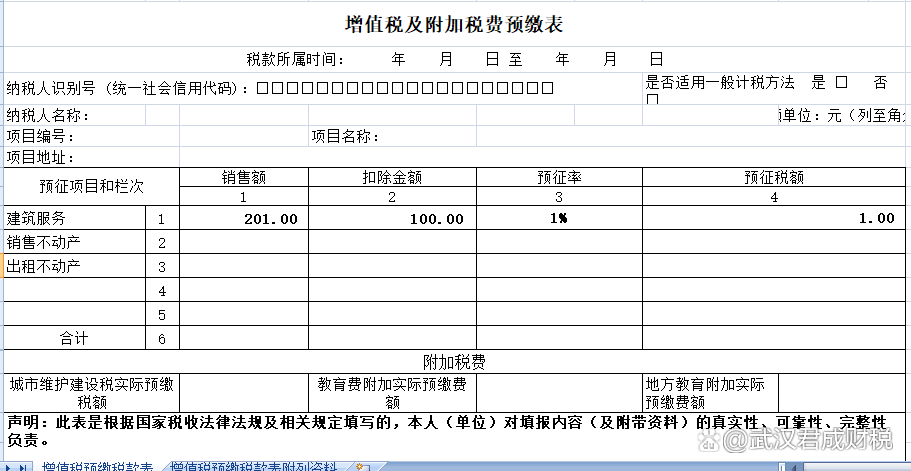Select the 100.00 扣除金额 cell
The height and width of the screenshot is (471, 911).
[392, 218]
